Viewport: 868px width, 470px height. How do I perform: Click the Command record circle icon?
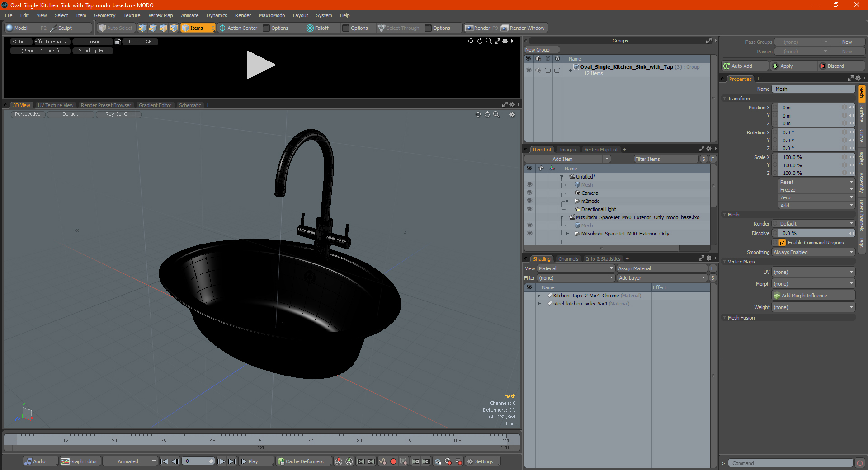860,463
